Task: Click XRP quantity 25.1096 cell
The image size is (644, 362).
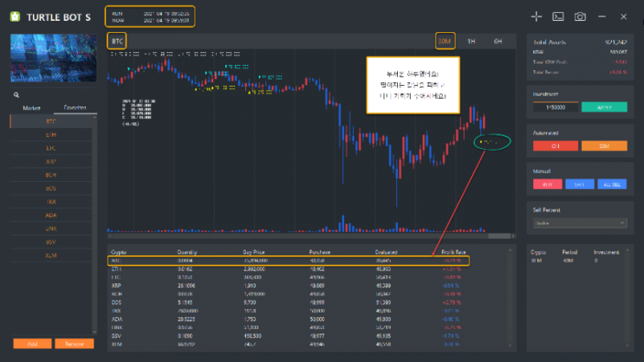Action: pos(186,286)
